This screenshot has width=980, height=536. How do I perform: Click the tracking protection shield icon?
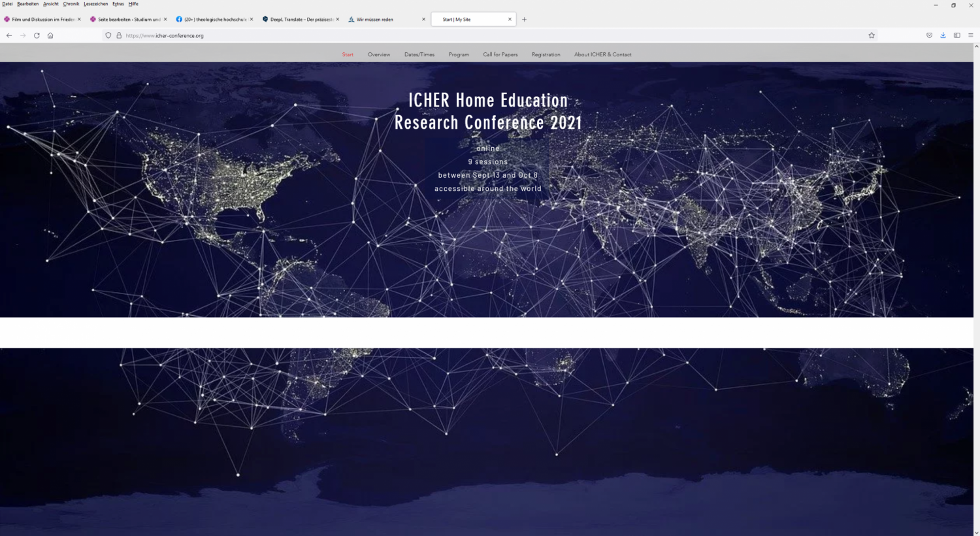click(x=108, y=35)
